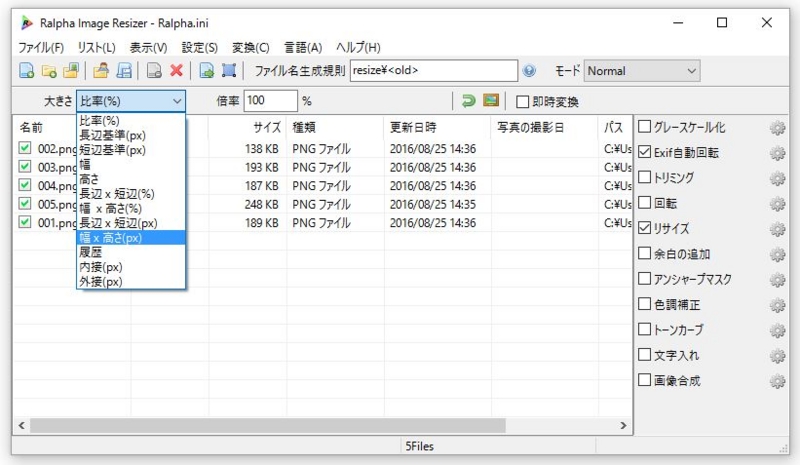The image size is (800, 465).
Task: Open settings gear for グレースケール化
Action: pos(778,128)
